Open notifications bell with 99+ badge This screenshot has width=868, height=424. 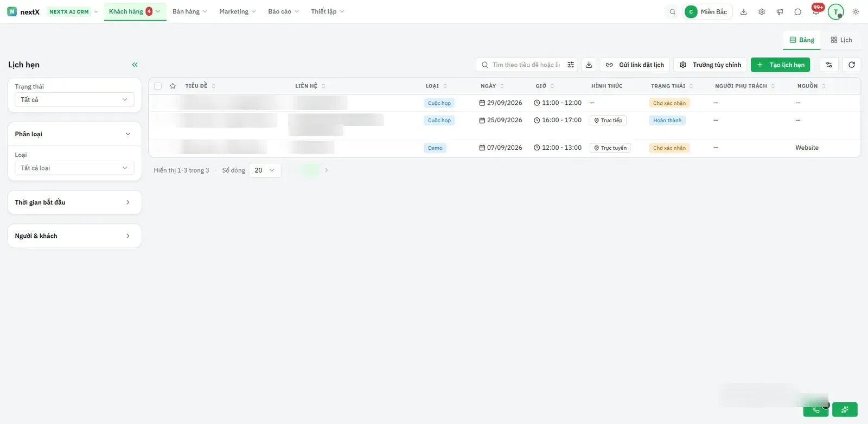[816, 11]
